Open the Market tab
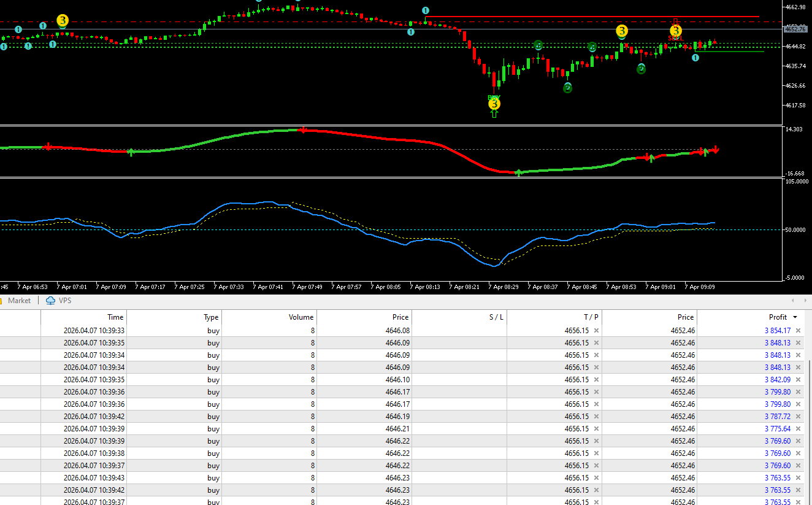Viewport: 812px width, 505px height. 19,301
